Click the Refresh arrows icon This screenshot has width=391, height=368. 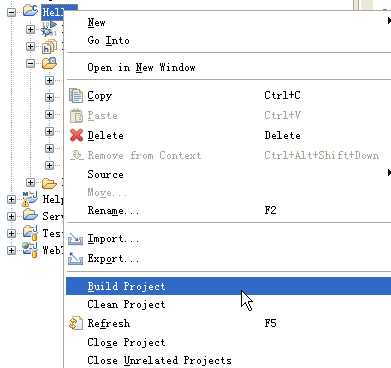tap(76, 323)
